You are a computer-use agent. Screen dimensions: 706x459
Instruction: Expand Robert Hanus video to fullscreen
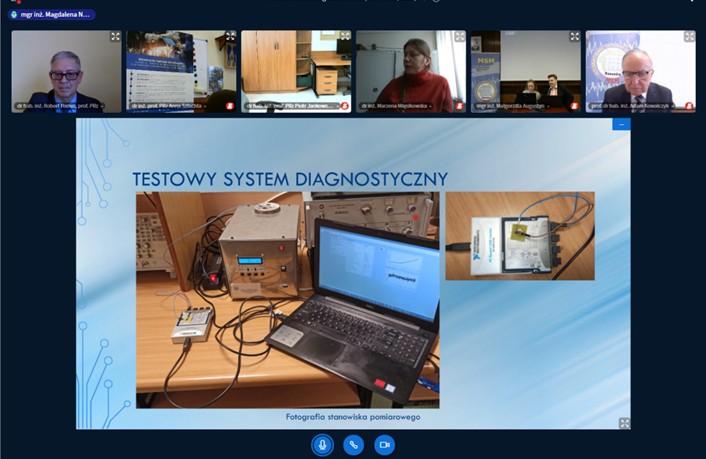tap(115, 37)
